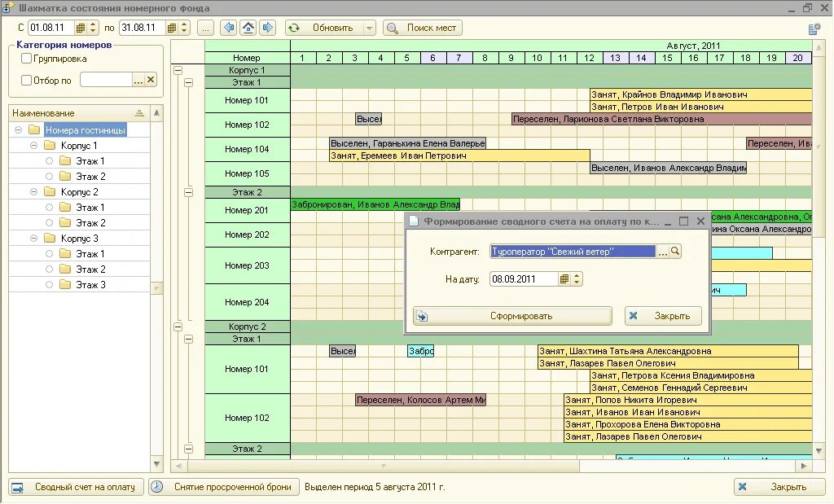Collapse the Номера гостиницы tree root

pyautogui.click(x=18, y=129)
